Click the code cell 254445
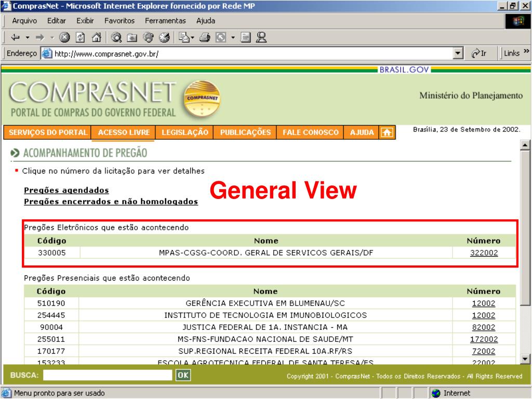 [x=51, y=315]
